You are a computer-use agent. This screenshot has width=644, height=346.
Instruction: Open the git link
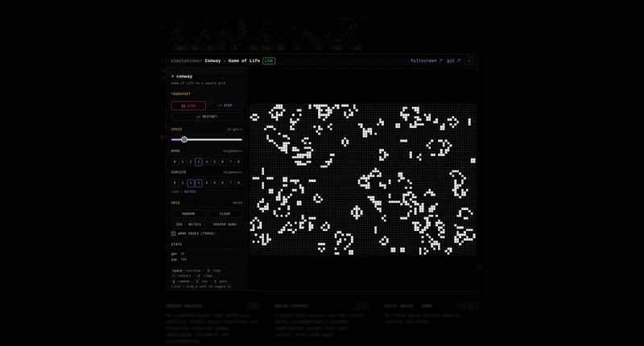coord(453,60)
